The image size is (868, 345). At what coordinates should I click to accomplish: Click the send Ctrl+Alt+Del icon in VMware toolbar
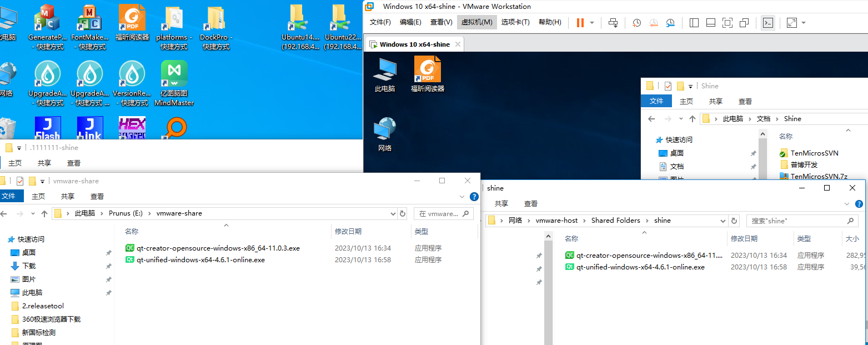coord(613,23)
